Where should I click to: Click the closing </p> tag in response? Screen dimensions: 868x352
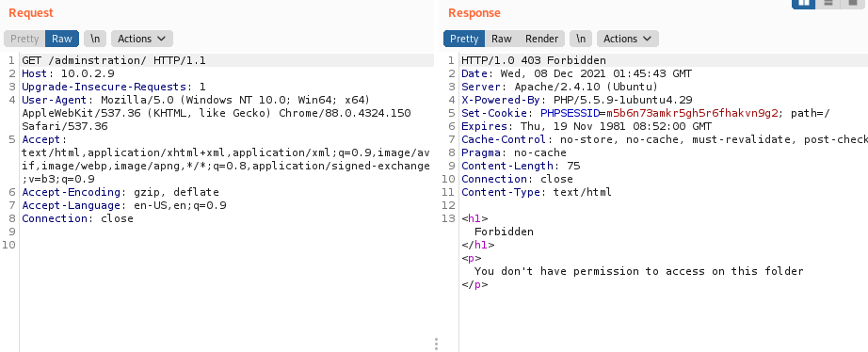[474, 285]
